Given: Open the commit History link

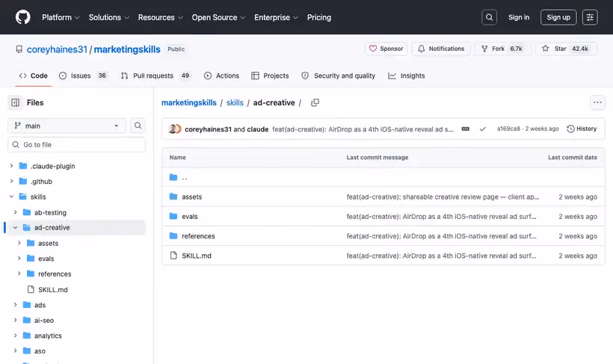Looking at the screenshot, I should (x=582, y=129).
